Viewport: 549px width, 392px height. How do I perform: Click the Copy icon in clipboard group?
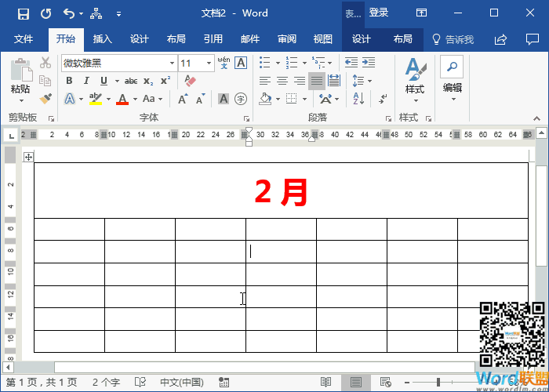pos(45,81)
